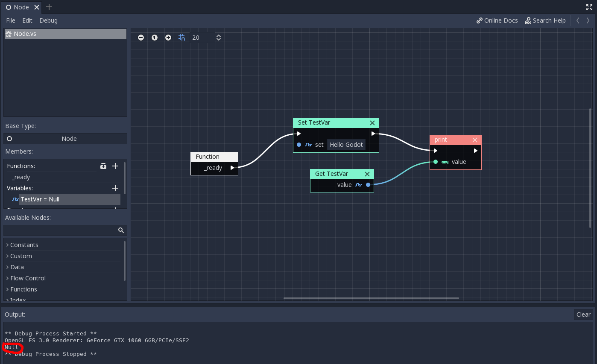Open the Online Docs link
Viewport: 597px width, 364px height.
[497, 20]
